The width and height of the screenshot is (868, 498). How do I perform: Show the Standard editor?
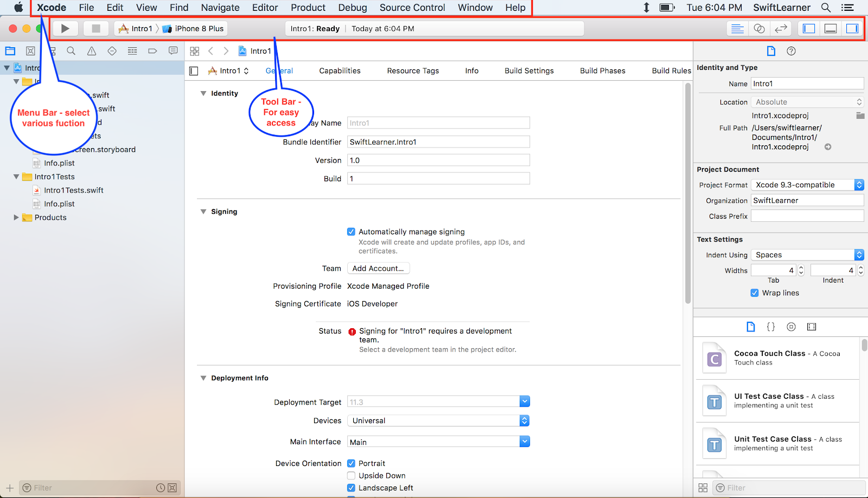[737, 29]
